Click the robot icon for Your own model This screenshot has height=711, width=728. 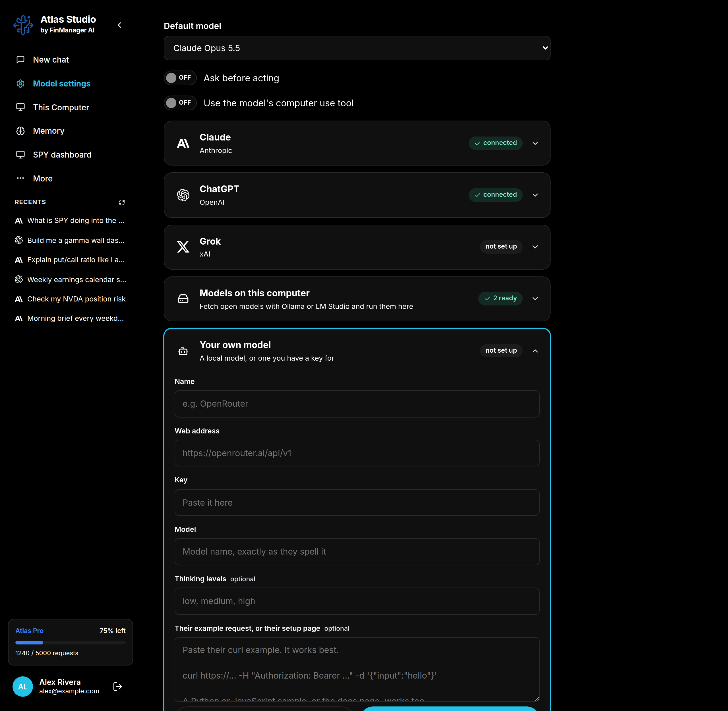click(183, 351)
